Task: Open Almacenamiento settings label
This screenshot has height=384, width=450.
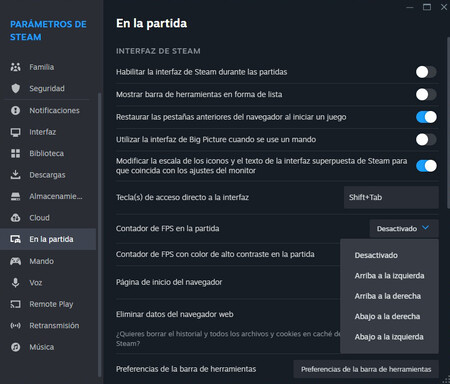Action: pyautogui.click(x=56, y=196)
